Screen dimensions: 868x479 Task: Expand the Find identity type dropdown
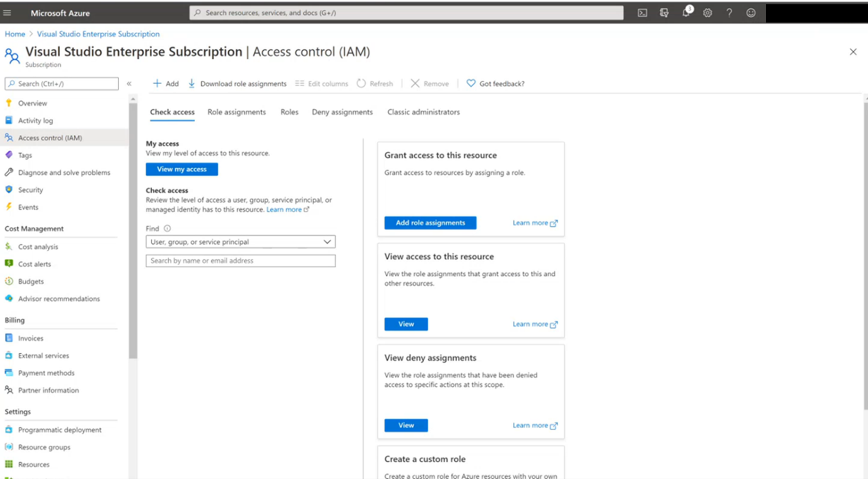tap(328, 241)
